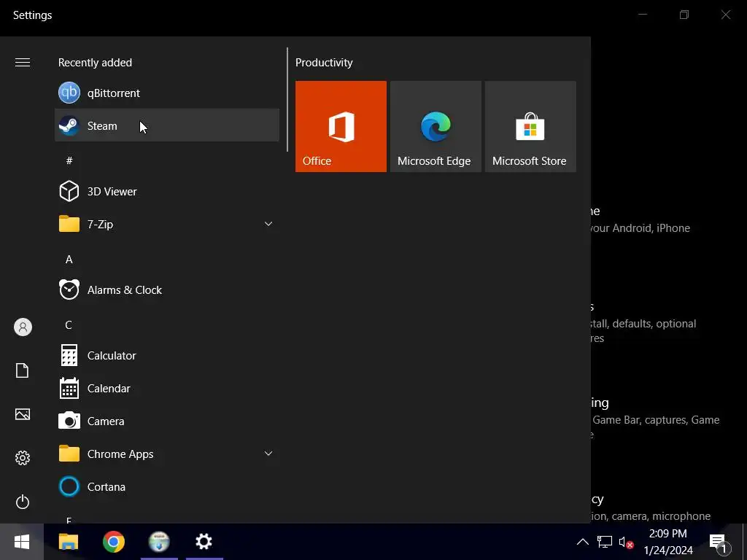Click the Productivity group title
The height and width of the screenshot is (560, 747).
tap(324, 63)
